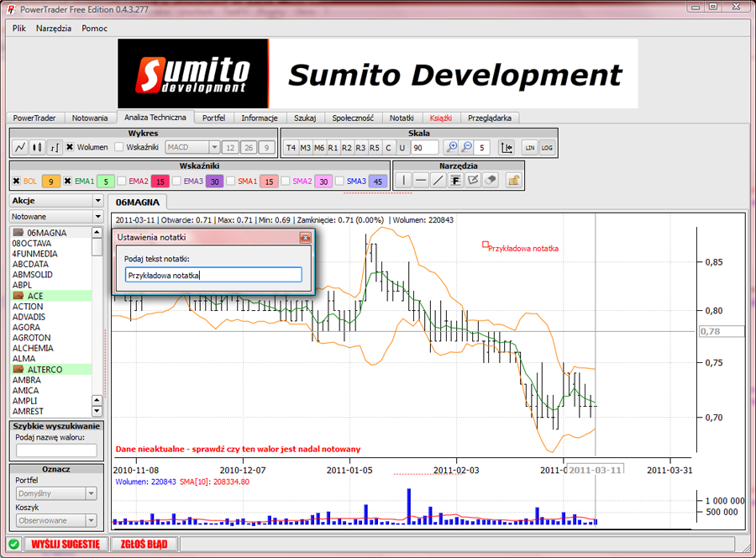
Task: Click the zoom in magnifier icon
Action: click(x=452, y=148)
